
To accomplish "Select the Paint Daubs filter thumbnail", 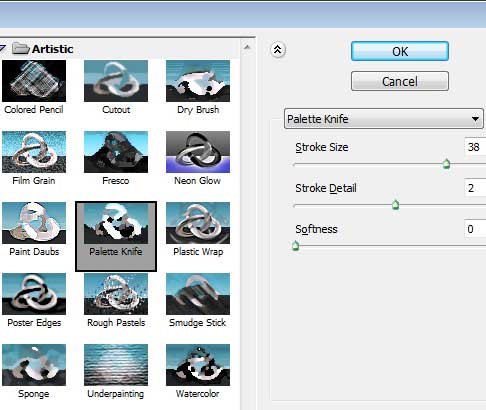I will 34,223.
